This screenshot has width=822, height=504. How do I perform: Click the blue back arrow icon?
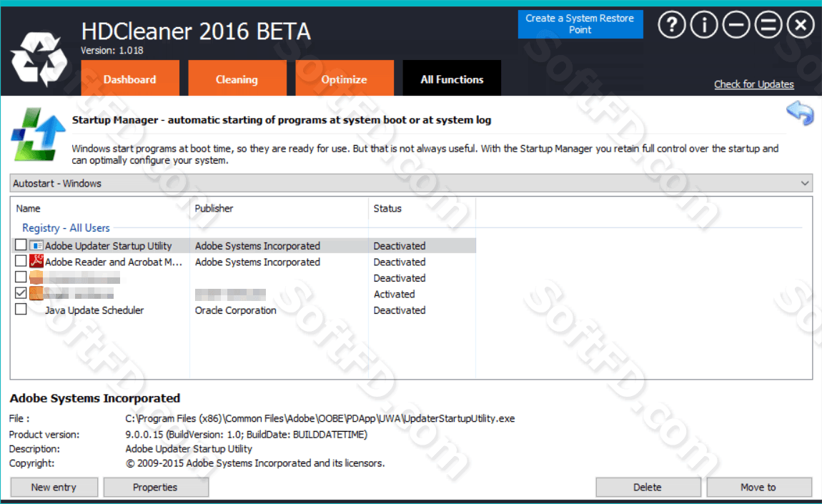pyautogui.click(x=800, y=113)
